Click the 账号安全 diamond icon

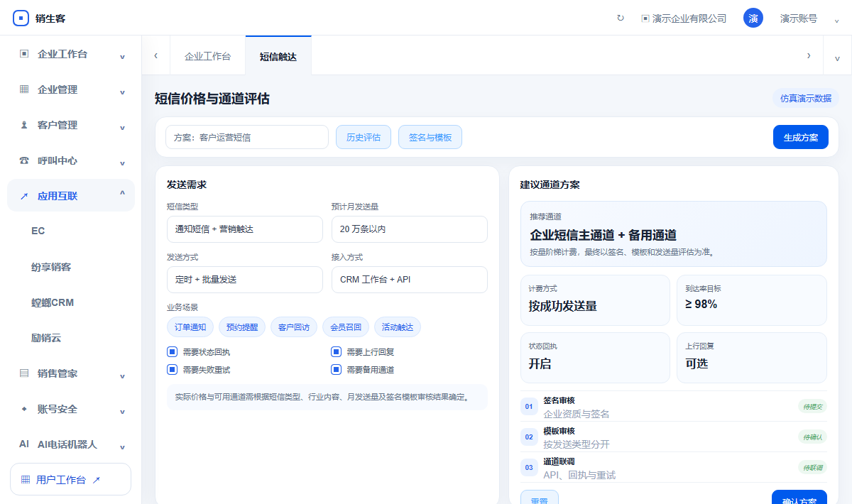(24, 409)
